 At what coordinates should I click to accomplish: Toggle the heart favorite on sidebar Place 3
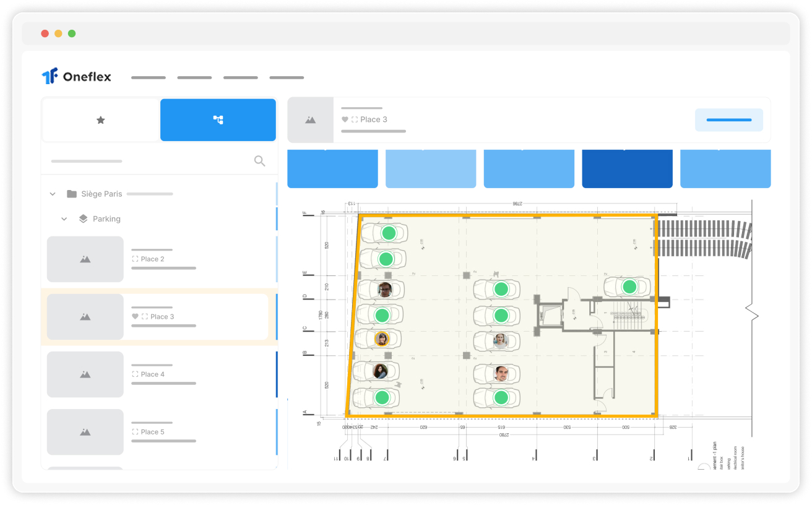click(135, 317)
